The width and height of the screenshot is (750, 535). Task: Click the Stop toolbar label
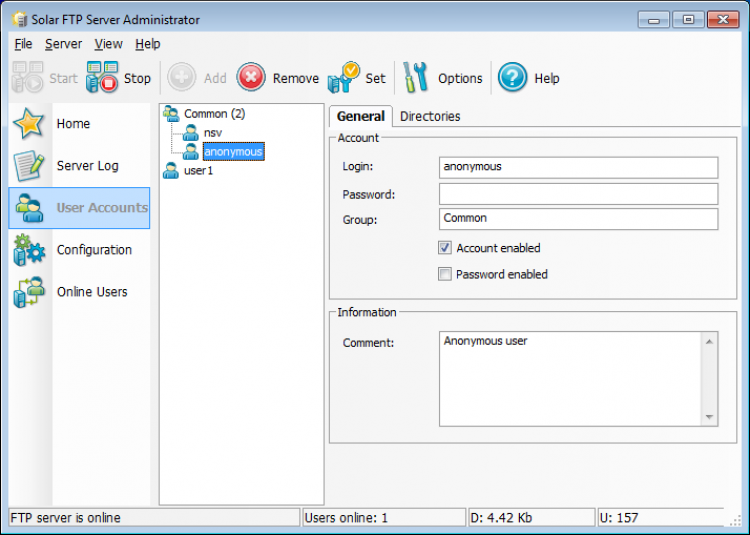click(x=137, y=78)
